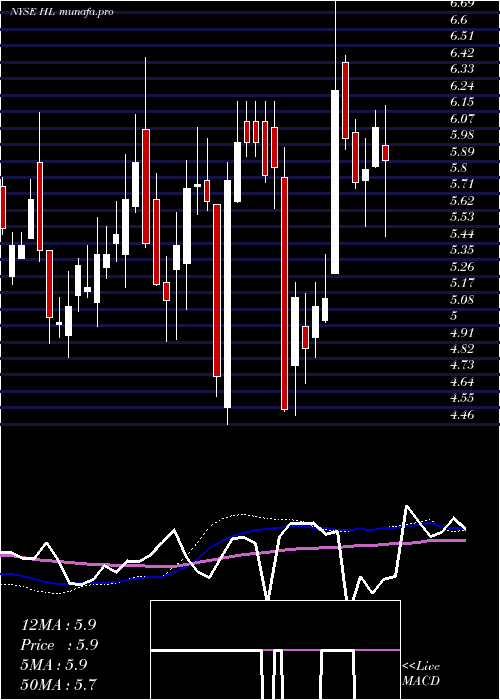500x700 pixels.
Task: Click the 5.17 price axis label
Action: 462,283
